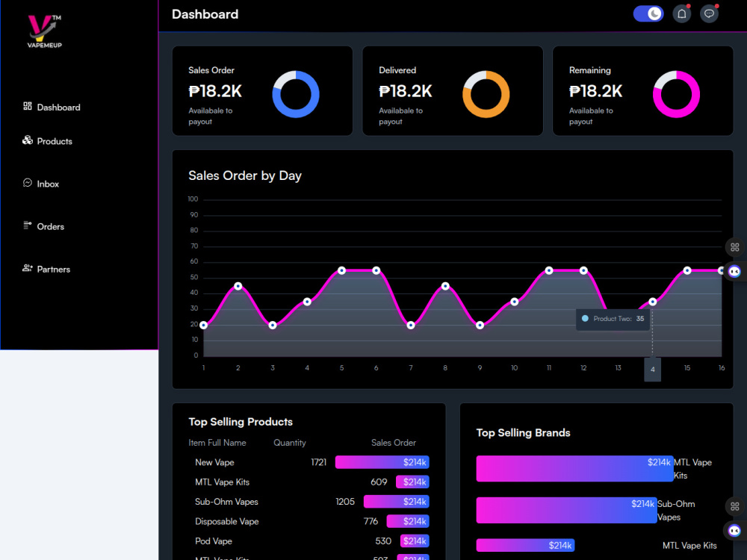Click the Delivered ₱18.2K amount
747x560 pixels.
406,91
